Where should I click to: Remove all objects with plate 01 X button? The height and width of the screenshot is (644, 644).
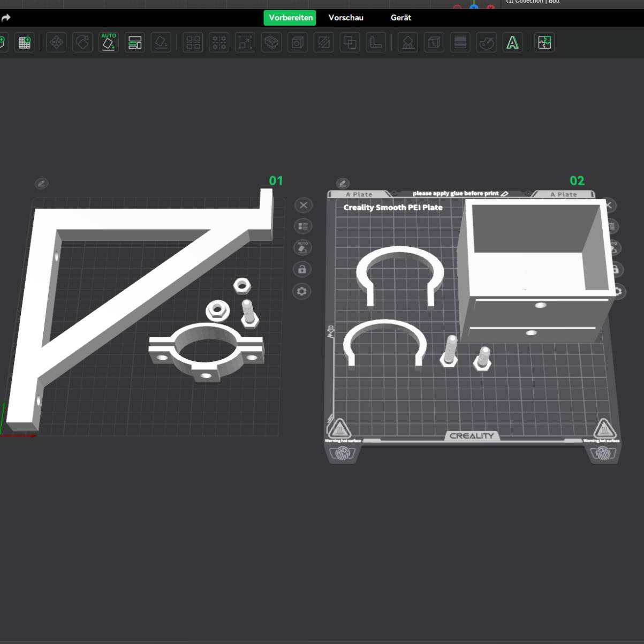[303, 205]
